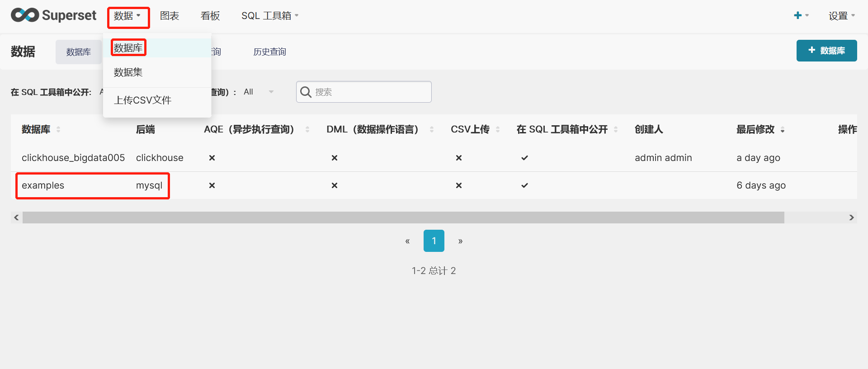This screenshot has width=868, height=369.
Task: Switch to the 数据库 sub-tab
Action: click(x=79, y=52)
